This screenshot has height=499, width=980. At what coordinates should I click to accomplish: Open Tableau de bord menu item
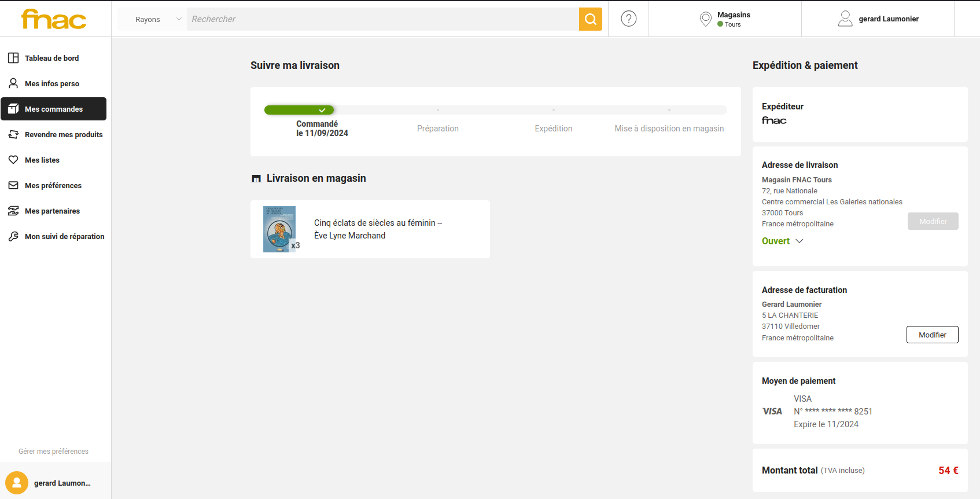(51, 58)
